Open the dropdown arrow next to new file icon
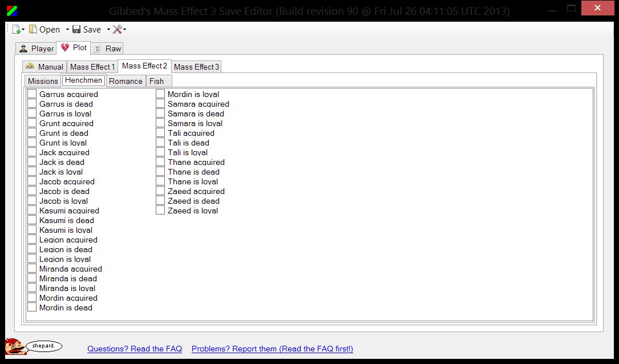The width and height of the screenshot is (619, 364). 23,30
